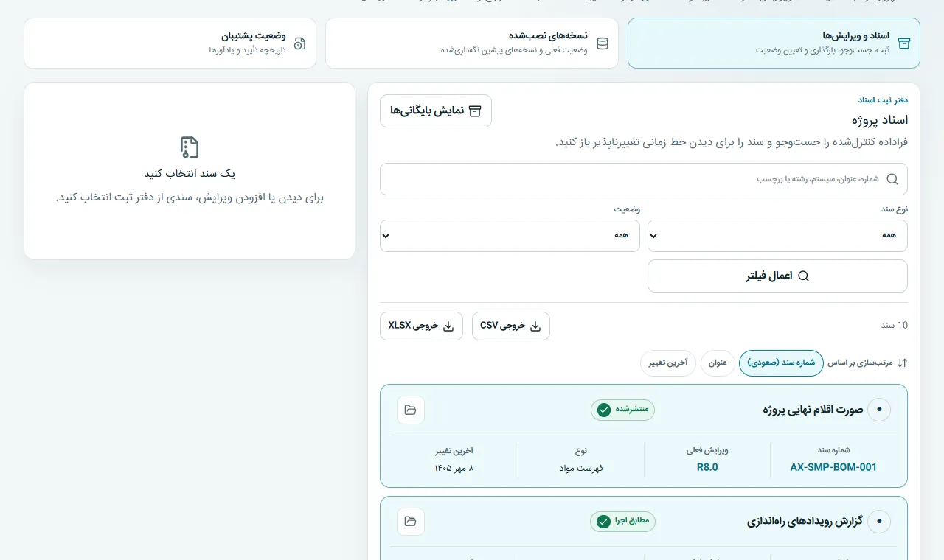Screen dimensions: 944x560
Task: Click the document icon above یک سند انتخاب کنید
Action: 190,147
